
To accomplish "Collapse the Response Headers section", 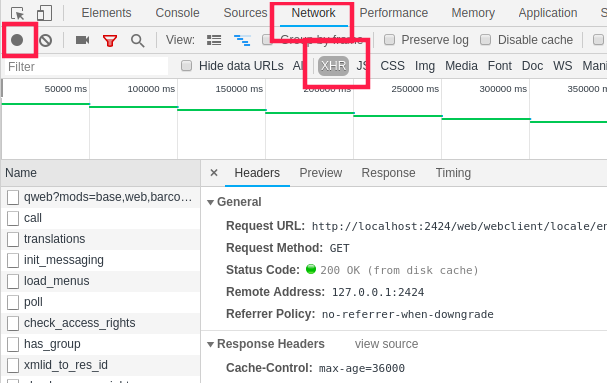I will pyautogui.click(x=211, y=344).
